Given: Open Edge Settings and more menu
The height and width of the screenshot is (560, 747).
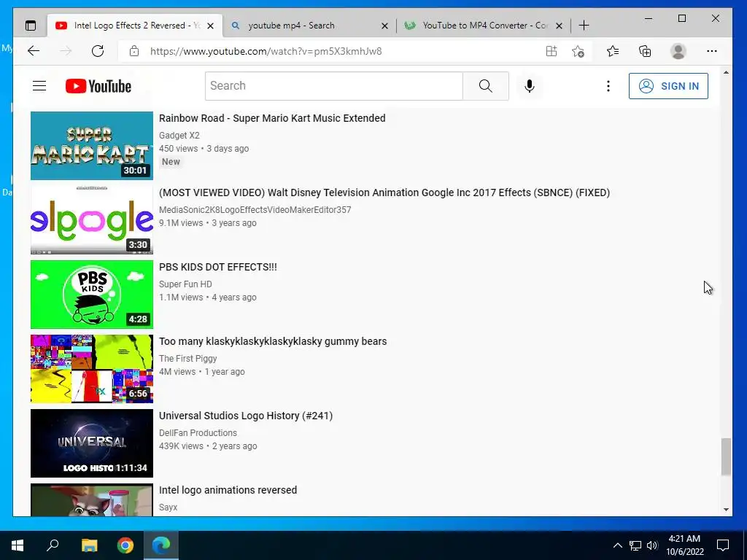Looking at the screenshot, I should coord(712,51).
